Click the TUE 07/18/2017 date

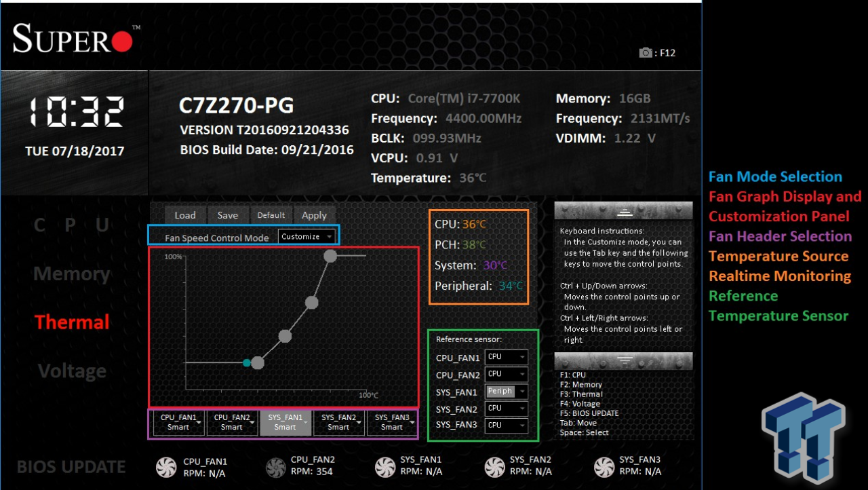pyautogui.click(x=75, y=151)
